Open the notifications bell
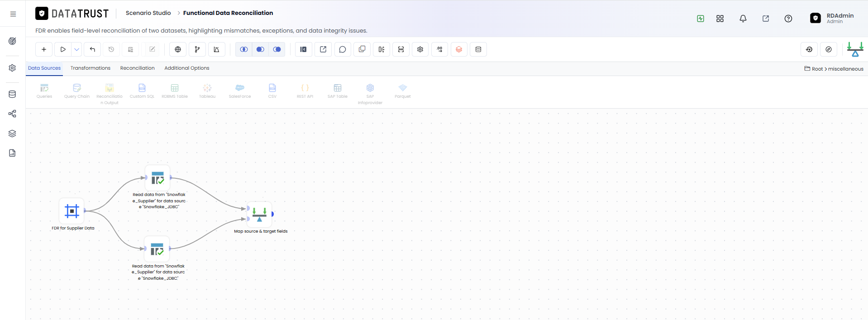Image resolution: width=868 pixels, height=320 pixels. 743,19
